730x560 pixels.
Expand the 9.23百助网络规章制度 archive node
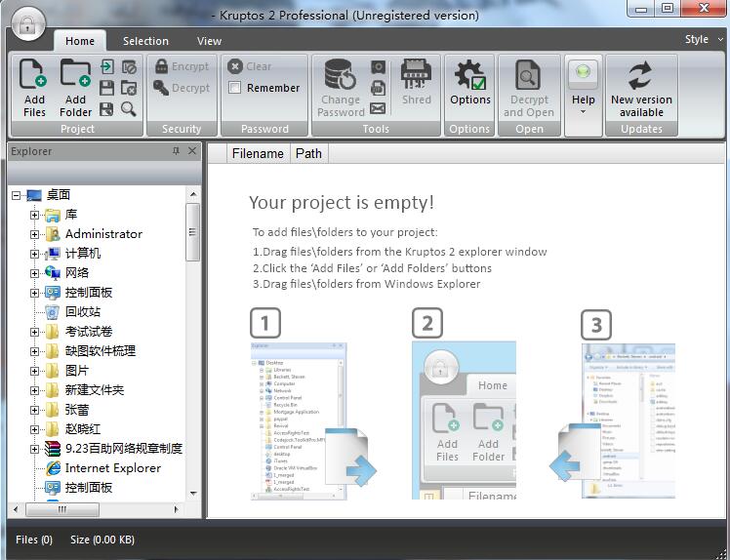tap(34, 449)
